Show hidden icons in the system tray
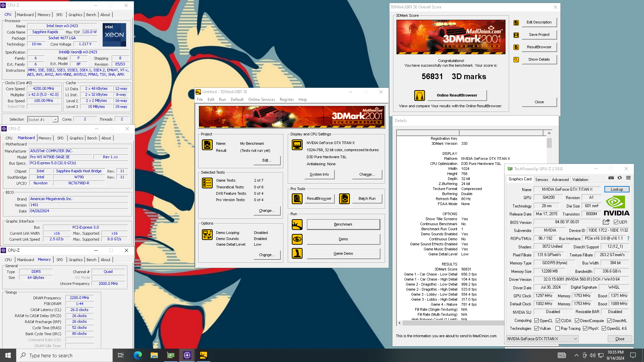644x362 pixels. 576,355
